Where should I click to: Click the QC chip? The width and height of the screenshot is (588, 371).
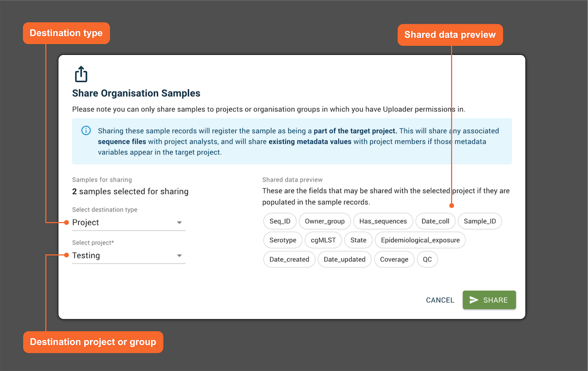click(427, 259)
